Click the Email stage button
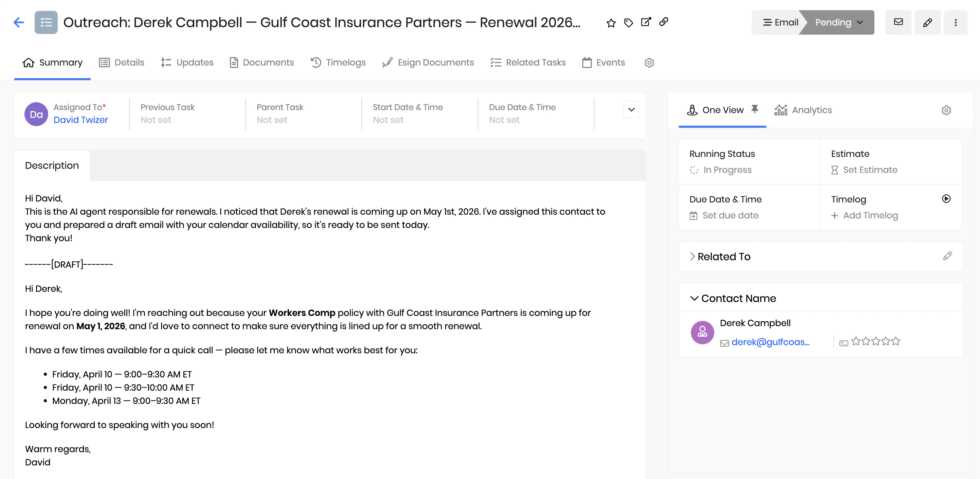This screenshot has width=980, height=479. (780, 22)
